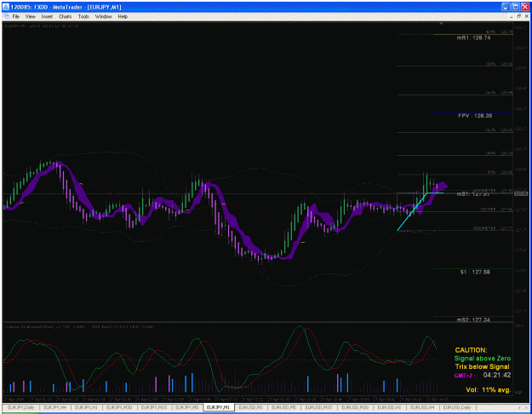Click the Vol: 11% avg. label
The width and height of the screenshot is (532, 414).
click(x=488, y=390)
